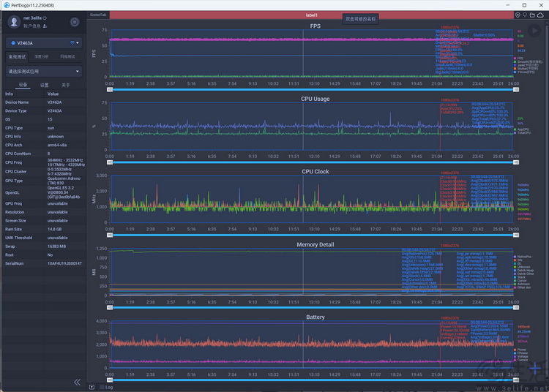This screenshot has width=549, height=392.
Task: Toggle the Current legend in Battery chart
Action: 520,360
